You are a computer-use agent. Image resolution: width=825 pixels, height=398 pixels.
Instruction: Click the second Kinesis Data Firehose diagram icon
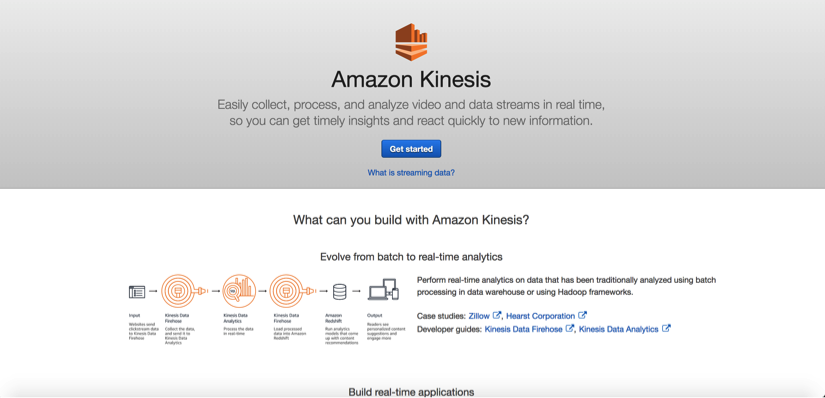coord(293,291)
